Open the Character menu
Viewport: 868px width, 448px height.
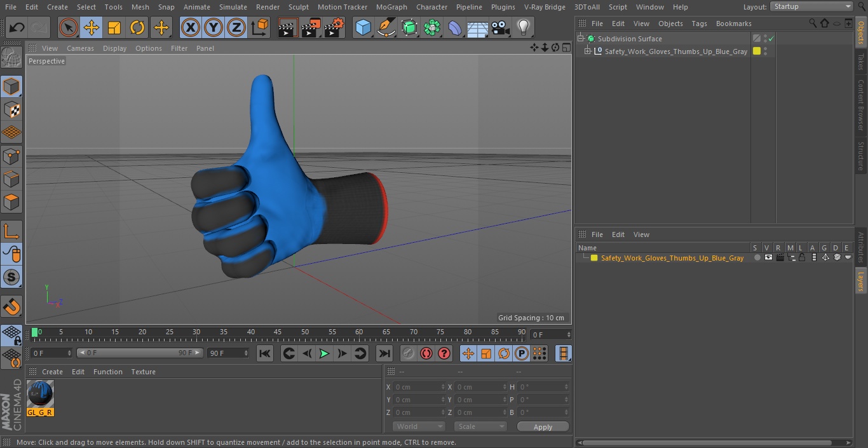[432, 7]
